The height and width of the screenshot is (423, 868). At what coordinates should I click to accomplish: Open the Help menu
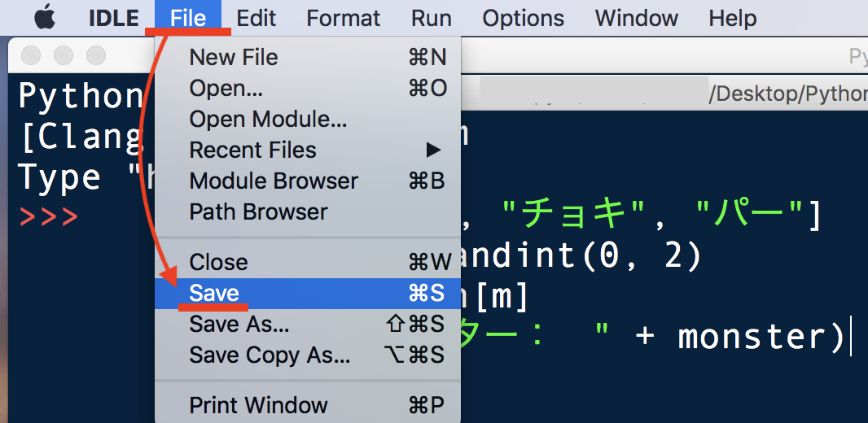[732, 18]
